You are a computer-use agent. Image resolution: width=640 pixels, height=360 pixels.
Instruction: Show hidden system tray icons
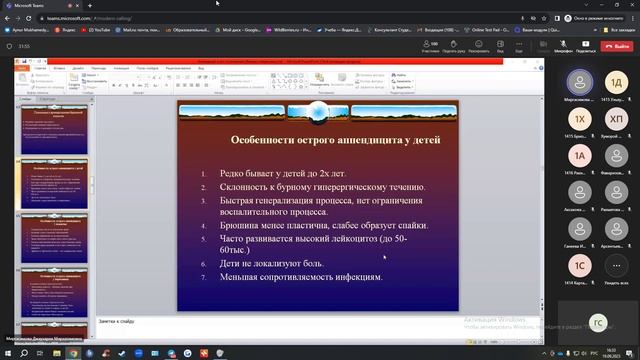[x=544, y=353]
